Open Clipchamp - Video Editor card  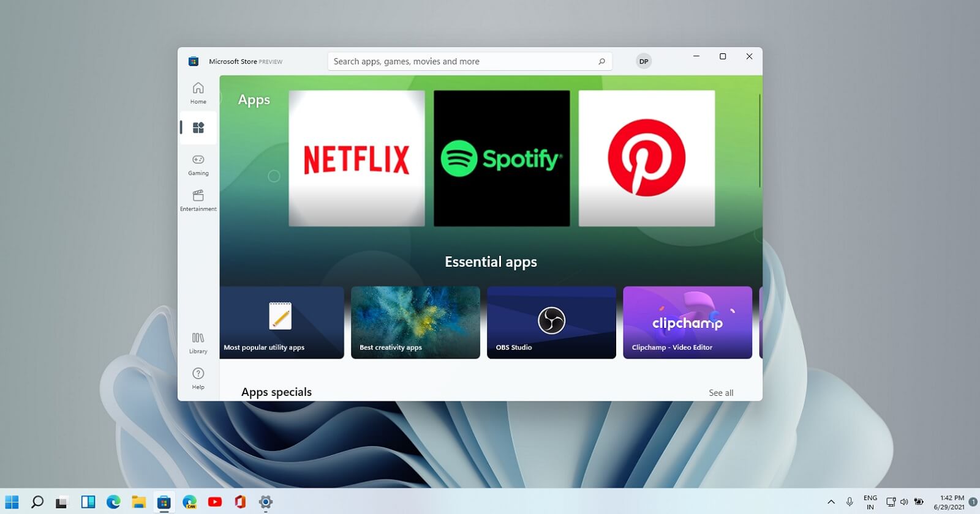[687, 322]
